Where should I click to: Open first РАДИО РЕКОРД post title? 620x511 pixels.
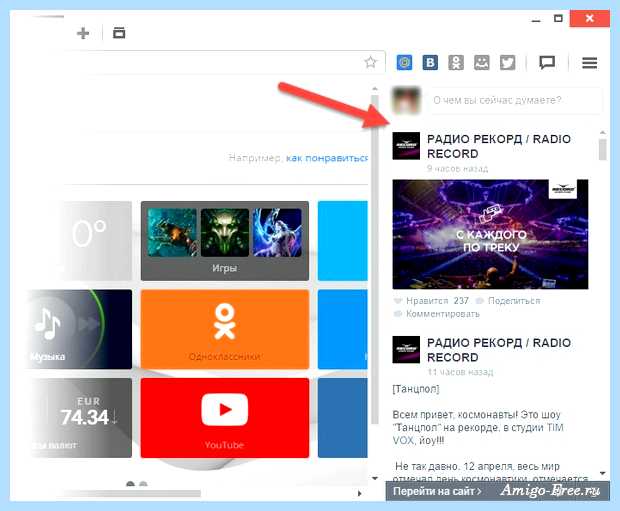[499, 146]
